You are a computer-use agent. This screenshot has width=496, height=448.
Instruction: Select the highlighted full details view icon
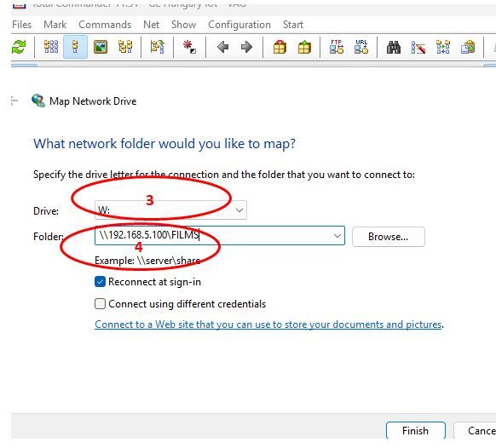[x=75, y=47]
